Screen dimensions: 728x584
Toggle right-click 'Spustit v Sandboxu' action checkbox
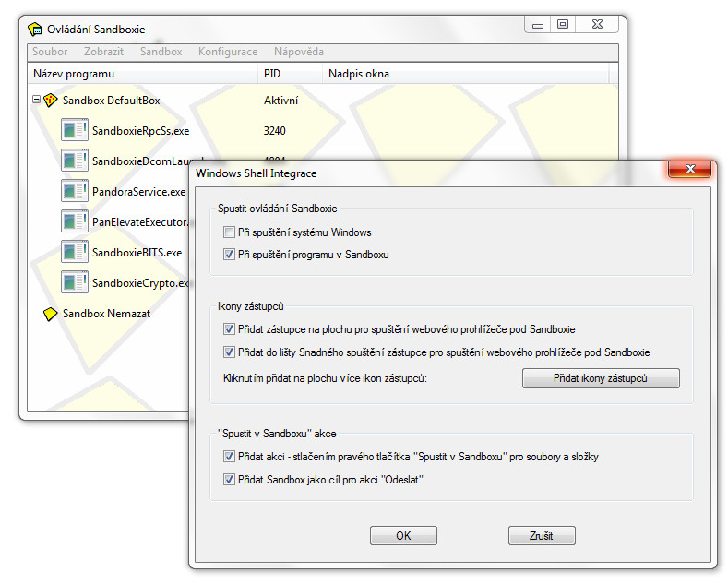[x=229, y=457]
